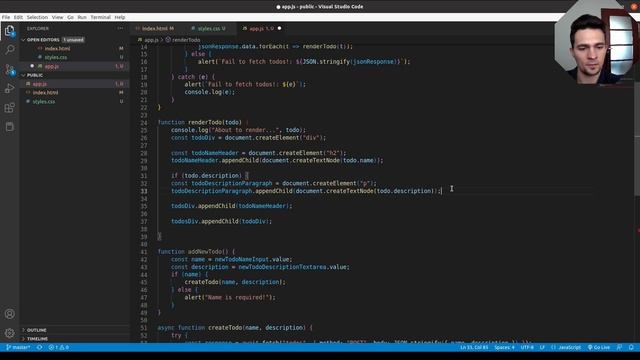Change the end of line sequence LF
640x360 pixels.
(542, 347)
